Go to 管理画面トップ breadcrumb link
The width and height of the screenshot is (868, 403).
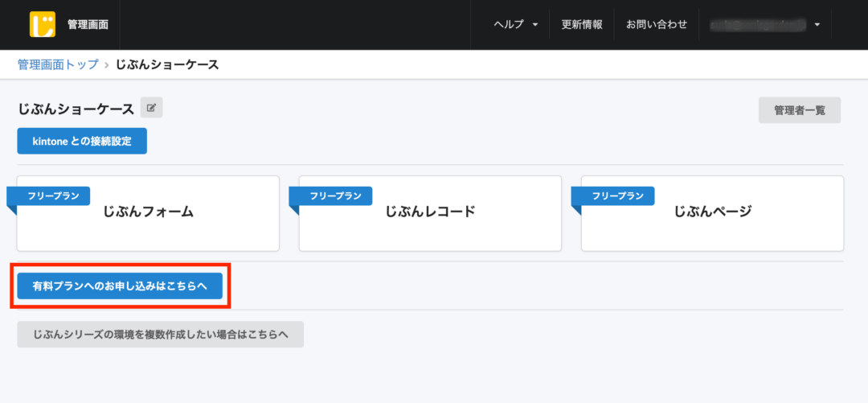[58, 65]
